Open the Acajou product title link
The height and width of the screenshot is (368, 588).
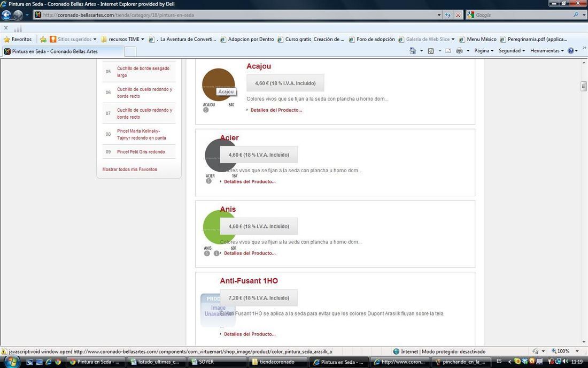[x=258, y=66]
